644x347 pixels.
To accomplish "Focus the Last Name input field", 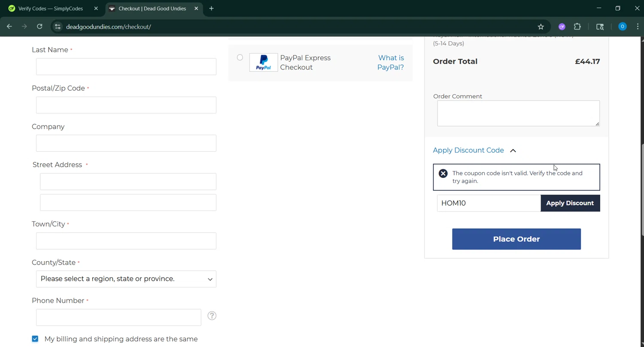I will [126, 67].
